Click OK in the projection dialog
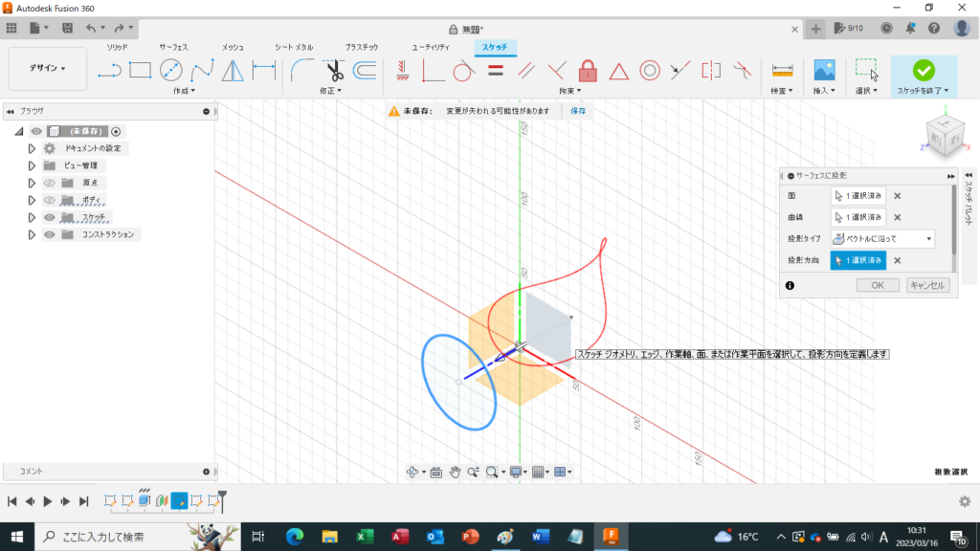 (x=878, y=285)
